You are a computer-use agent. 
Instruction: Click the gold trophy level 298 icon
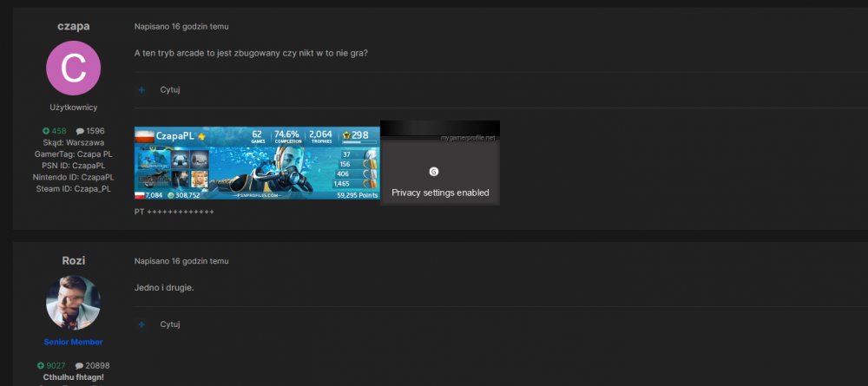point(346,135)
